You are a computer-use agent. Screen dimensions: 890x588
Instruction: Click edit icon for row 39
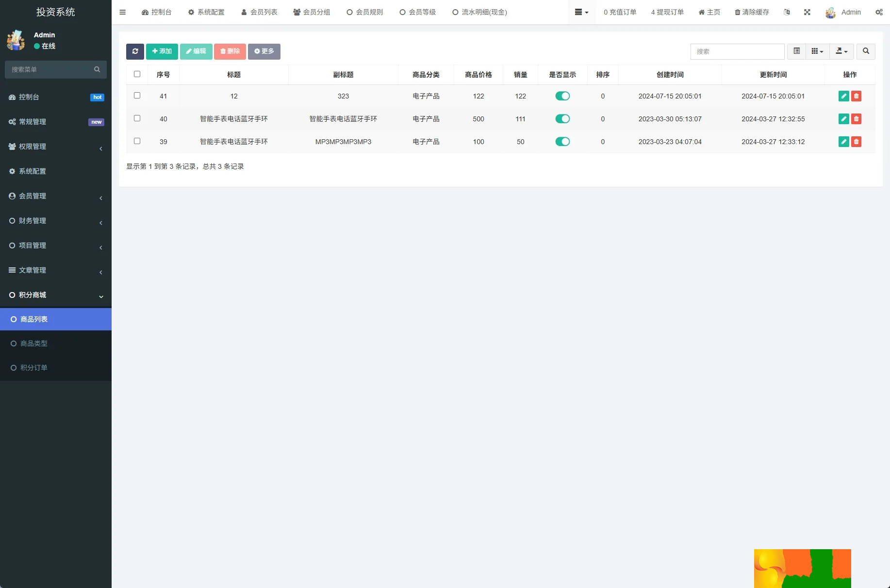(844, 142)
